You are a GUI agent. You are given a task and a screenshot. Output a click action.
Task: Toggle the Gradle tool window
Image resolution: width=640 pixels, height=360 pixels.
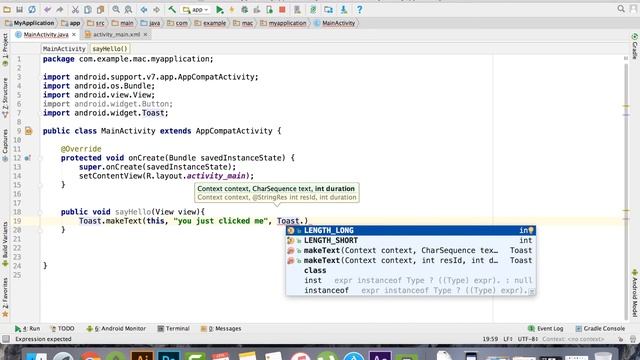(635, 46)
